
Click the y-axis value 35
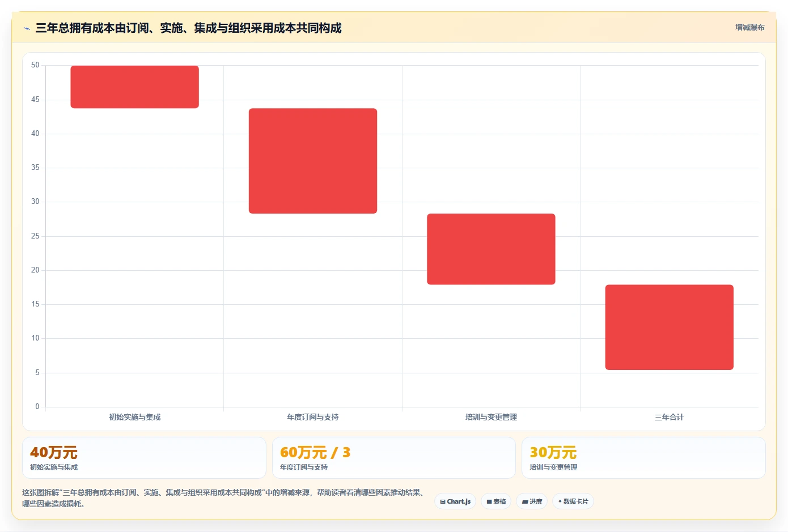click(x=35, y=168)
